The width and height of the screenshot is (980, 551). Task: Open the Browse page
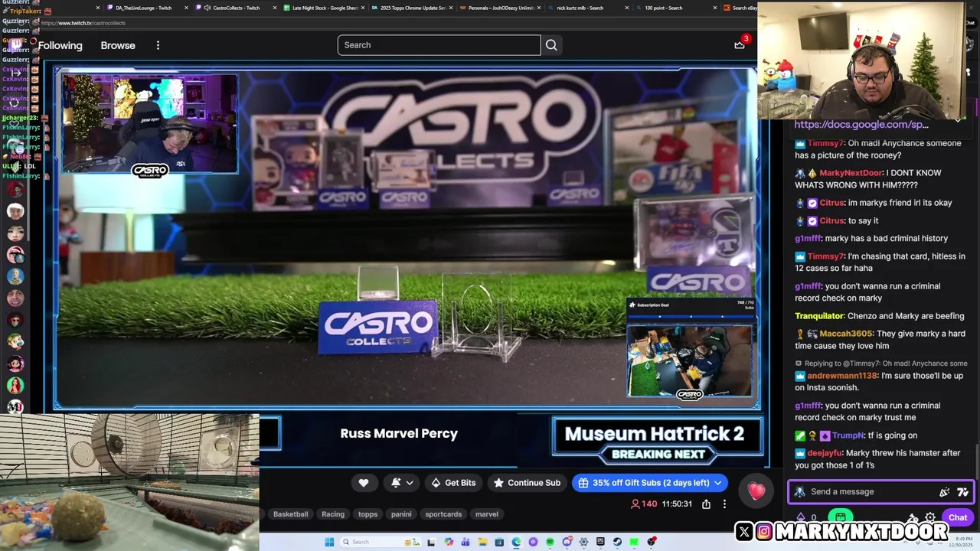(x=118, y=45)
